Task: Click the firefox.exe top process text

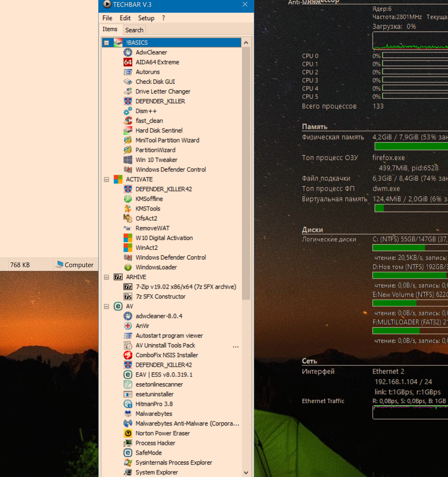Action: [x=388, y=158]
